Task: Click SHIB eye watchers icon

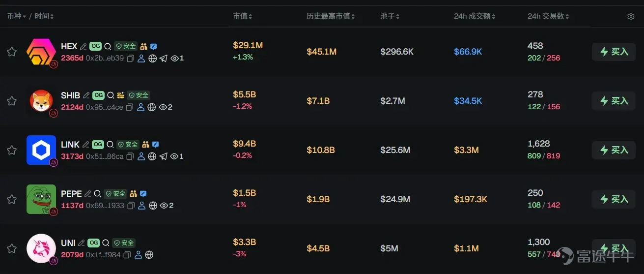Action: 163,107
